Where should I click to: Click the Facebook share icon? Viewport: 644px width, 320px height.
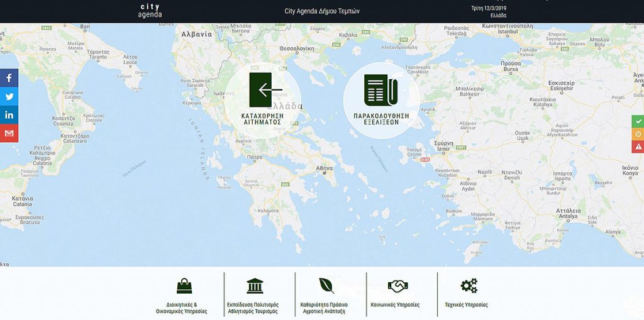click(9, 78)
